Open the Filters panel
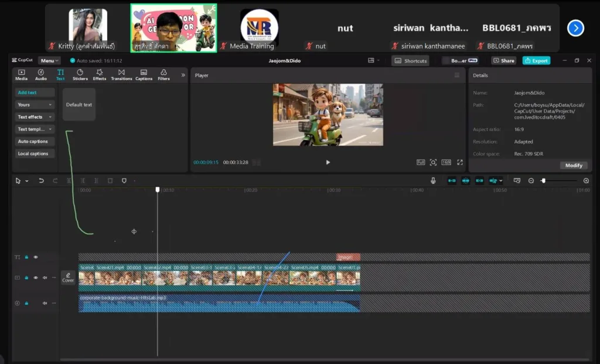The height and width of the screenshot is (364, 600). [x=163, y=74]
